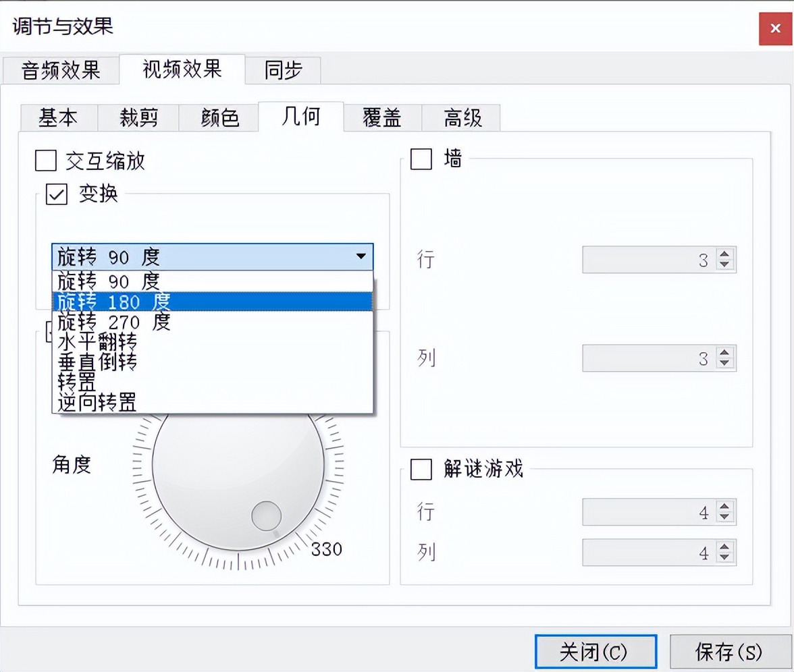Choose the 水平翻转 transform option
Viewport: 794px width, 672px height.
click(x=101, y=343)
